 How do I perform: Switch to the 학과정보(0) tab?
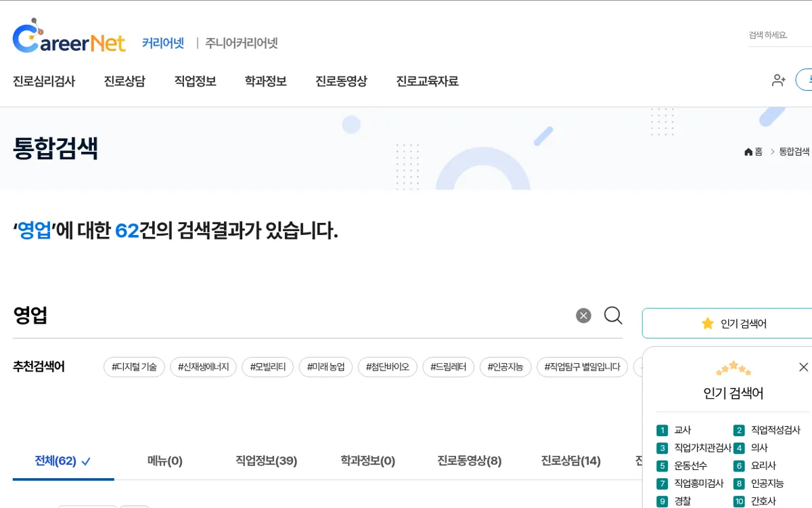(x=368, y=461)
